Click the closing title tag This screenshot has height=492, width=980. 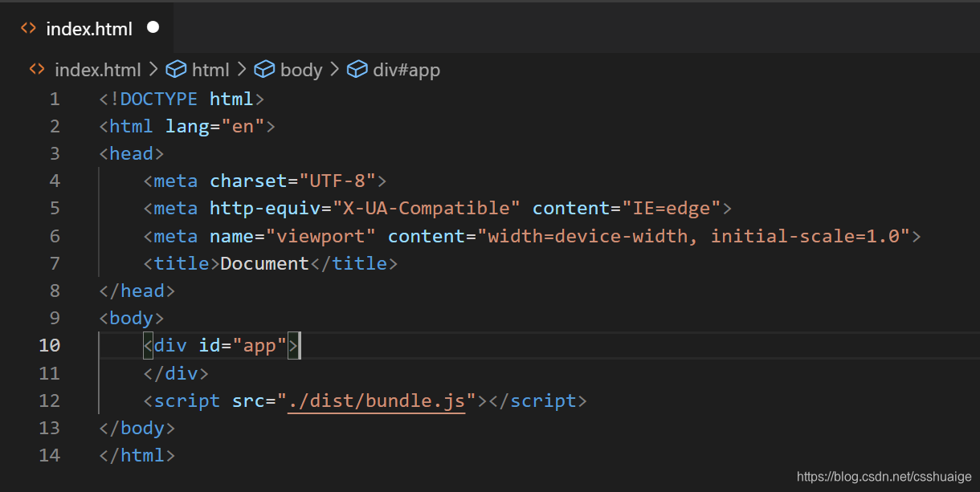(353, 263)
